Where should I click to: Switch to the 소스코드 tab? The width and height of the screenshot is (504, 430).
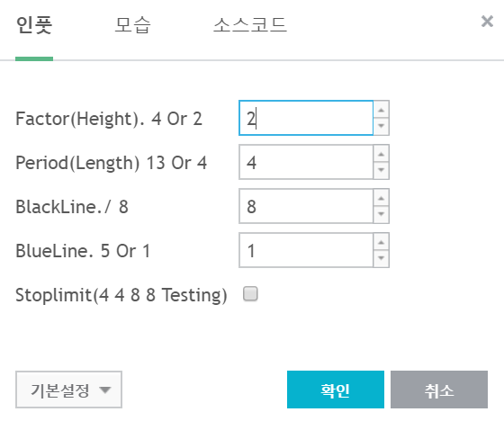click(250, 25)
